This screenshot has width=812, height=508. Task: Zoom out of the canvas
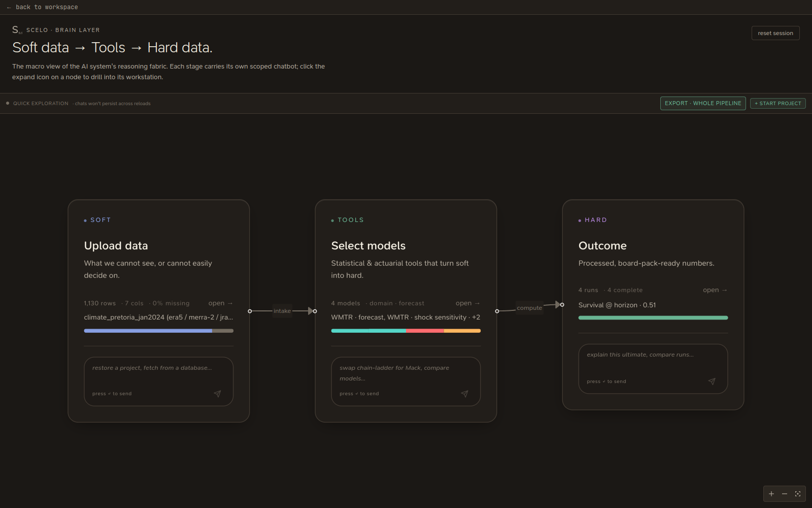coord(785,494)
